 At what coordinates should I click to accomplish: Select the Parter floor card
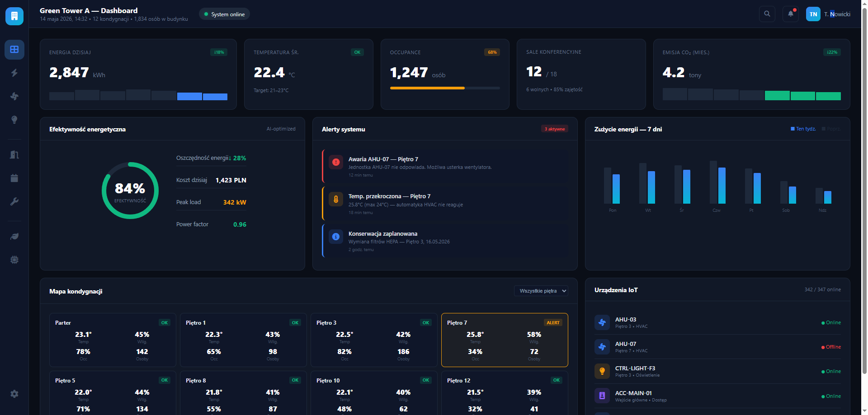click(113, 340)
